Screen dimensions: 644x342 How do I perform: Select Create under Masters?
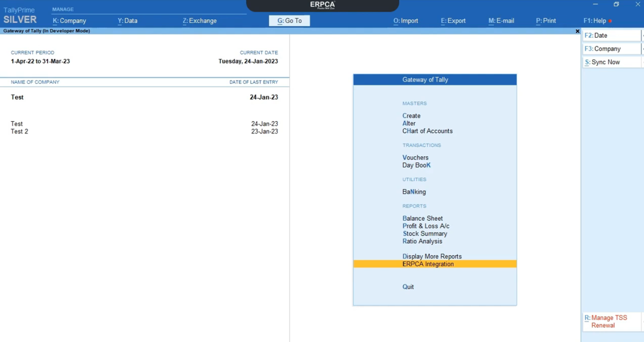412,116
